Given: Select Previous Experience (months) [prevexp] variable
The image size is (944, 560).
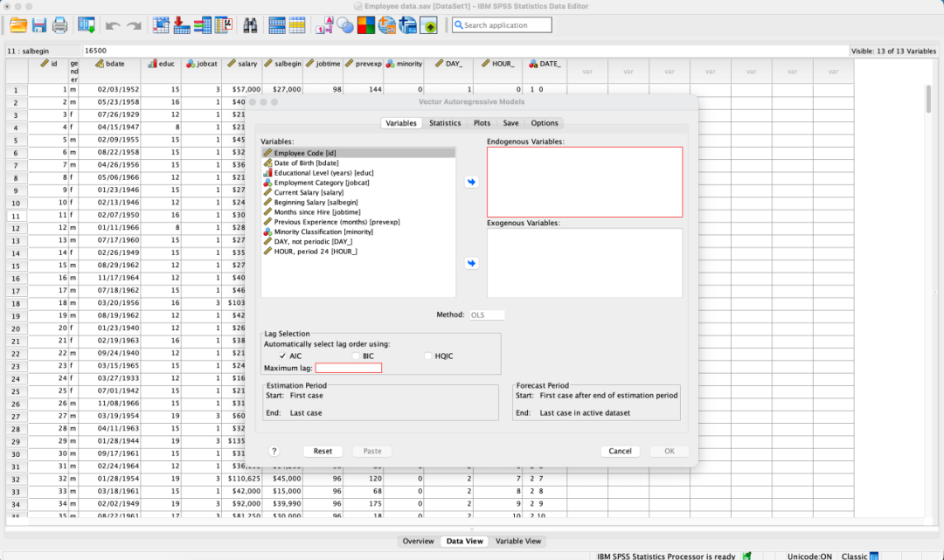Looking at the screenshot, I should tap(358, 222).
